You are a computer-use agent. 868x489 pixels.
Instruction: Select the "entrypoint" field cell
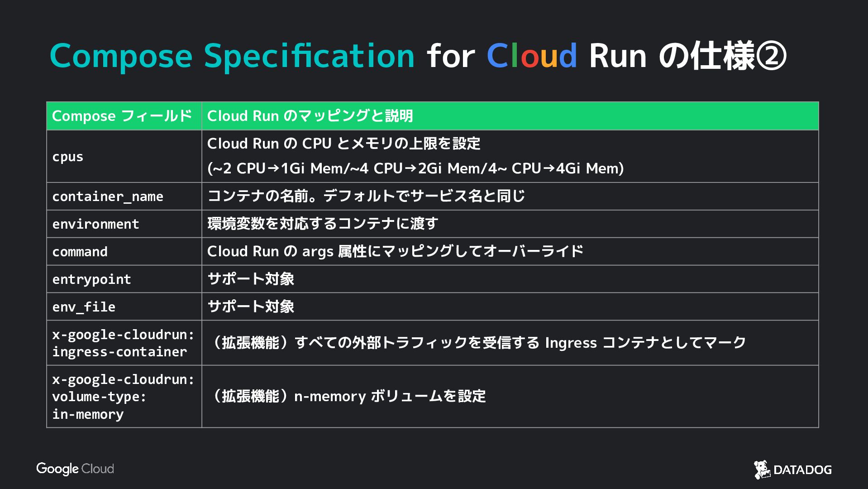click(x=92, y=279)
